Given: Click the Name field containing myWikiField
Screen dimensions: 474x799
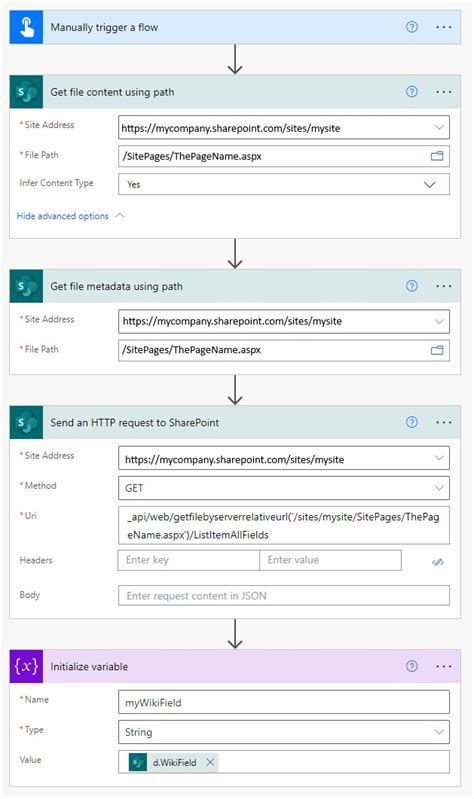Looking at the screenshot, I should (284, 702).
